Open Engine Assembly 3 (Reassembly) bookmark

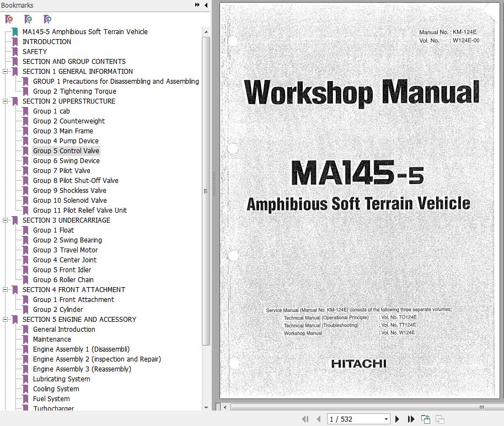82,369
